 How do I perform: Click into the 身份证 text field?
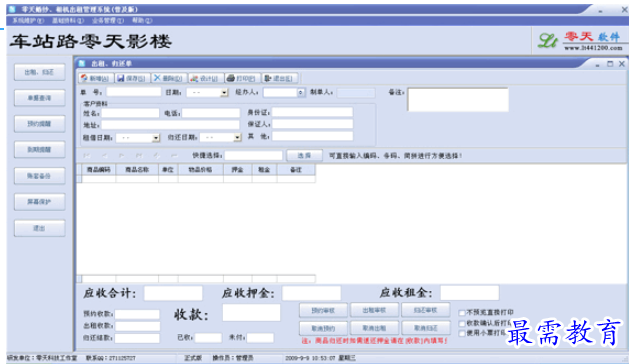(312, 112)
